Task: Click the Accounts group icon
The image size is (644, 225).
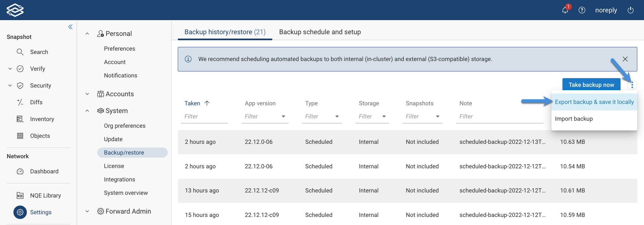Action: point(100,94)
